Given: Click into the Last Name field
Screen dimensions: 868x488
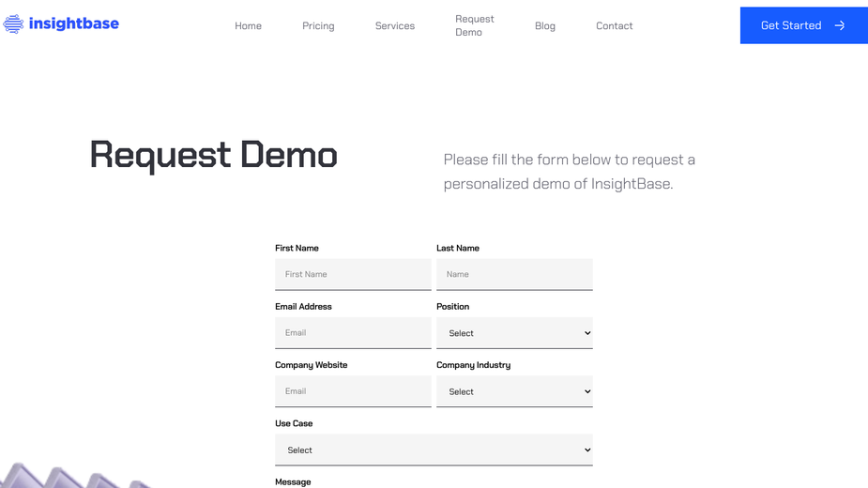Looking at the screenshot, I should (x=514, y=274).
